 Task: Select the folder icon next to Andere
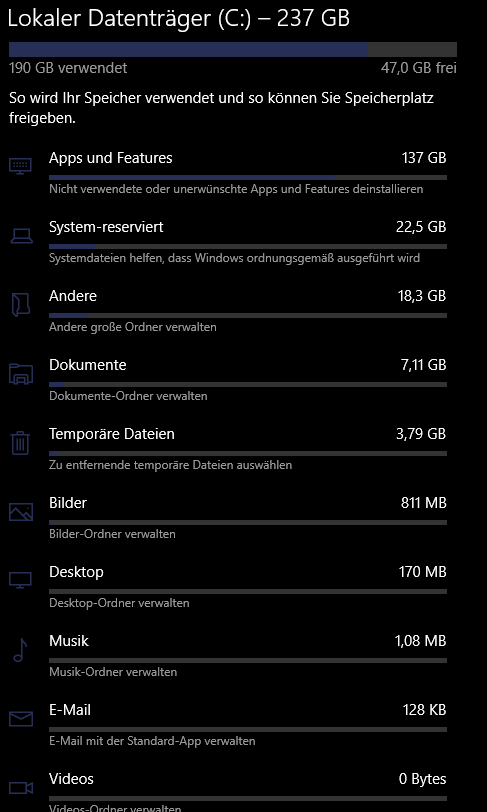pyautogui.click(x=20, y=304)
